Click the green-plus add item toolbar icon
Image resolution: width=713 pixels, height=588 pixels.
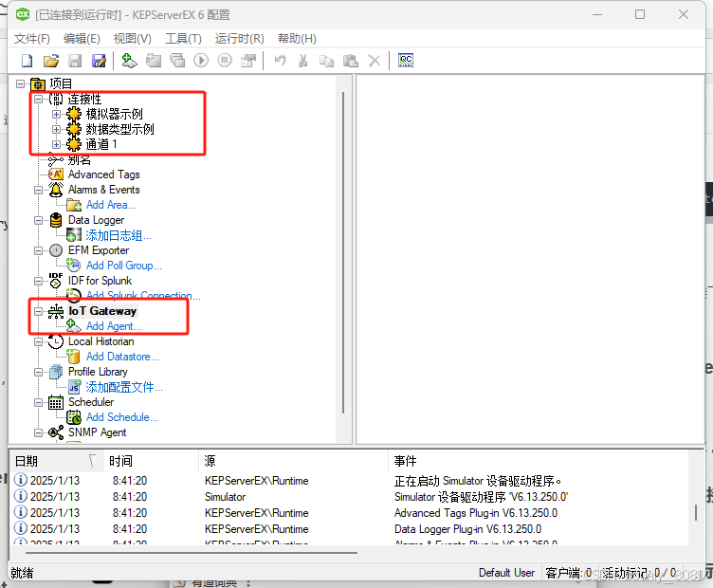pyautogui.click(x=129, y=61)
